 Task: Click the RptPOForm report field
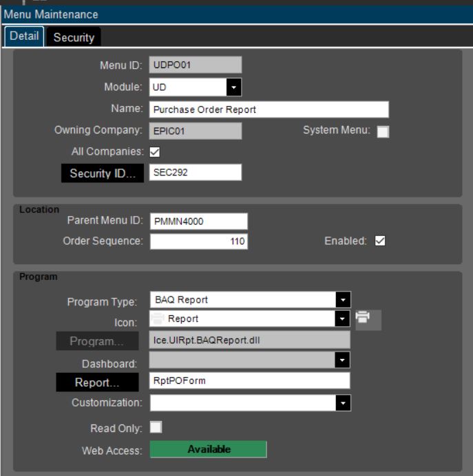point(249,380)
